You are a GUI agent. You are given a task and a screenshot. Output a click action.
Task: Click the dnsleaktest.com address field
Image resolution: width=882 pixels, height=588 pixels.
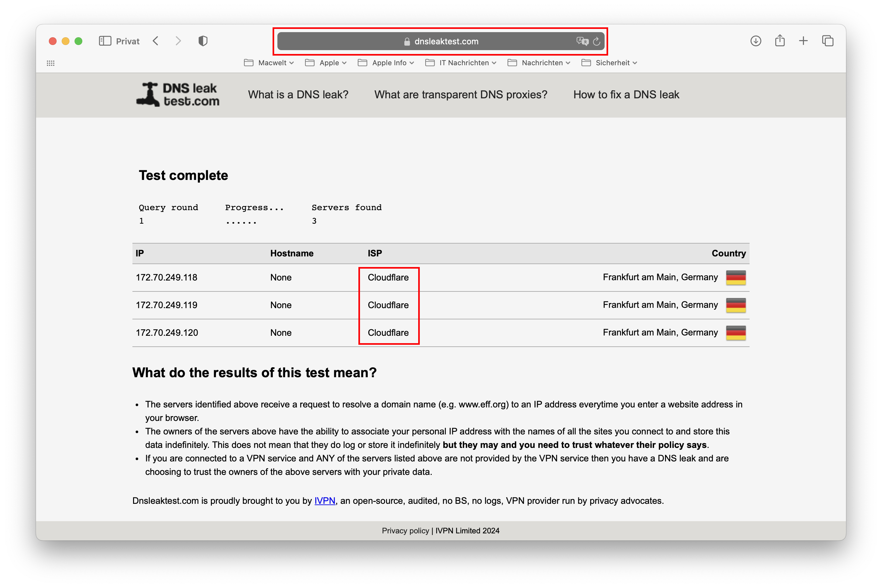point(446,41)
